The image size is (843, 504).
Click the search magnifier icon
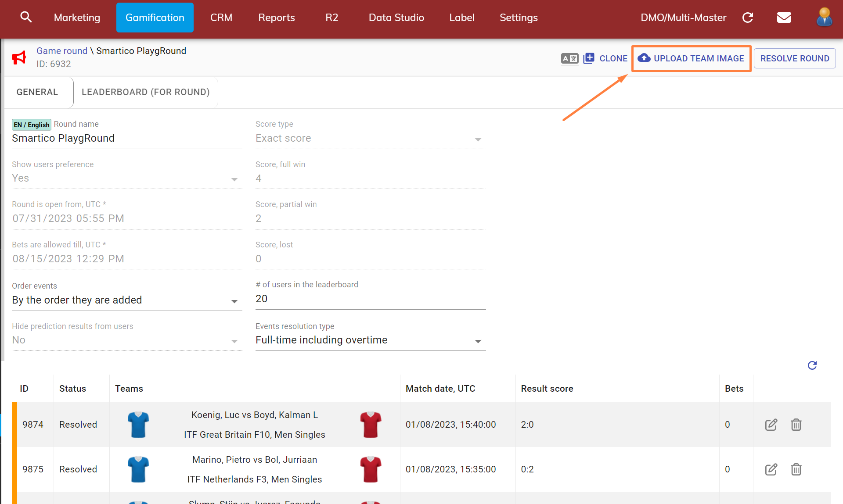(x=26, y=17)
